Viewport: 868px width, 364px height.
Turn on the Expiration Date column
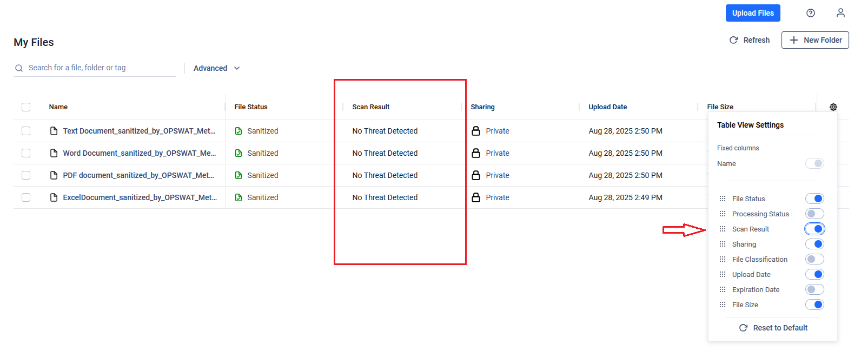pyautogui.click(x=814, y=289)
